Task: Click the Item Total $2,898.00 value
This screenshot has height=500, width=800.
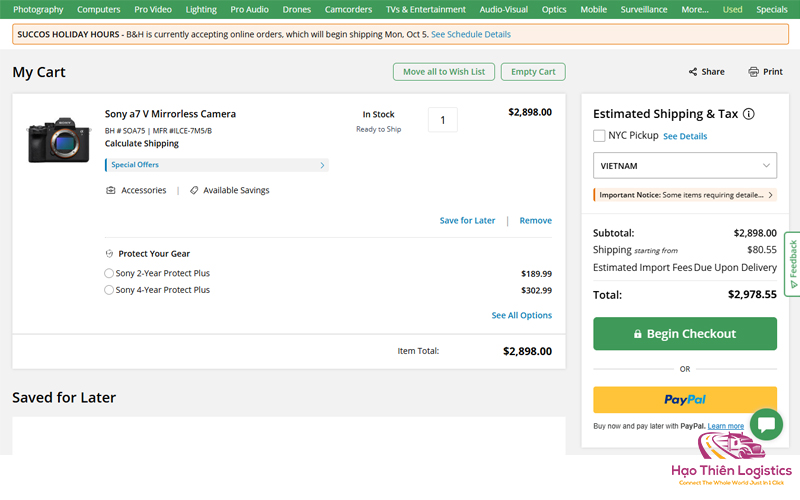Action: point(527,351)
